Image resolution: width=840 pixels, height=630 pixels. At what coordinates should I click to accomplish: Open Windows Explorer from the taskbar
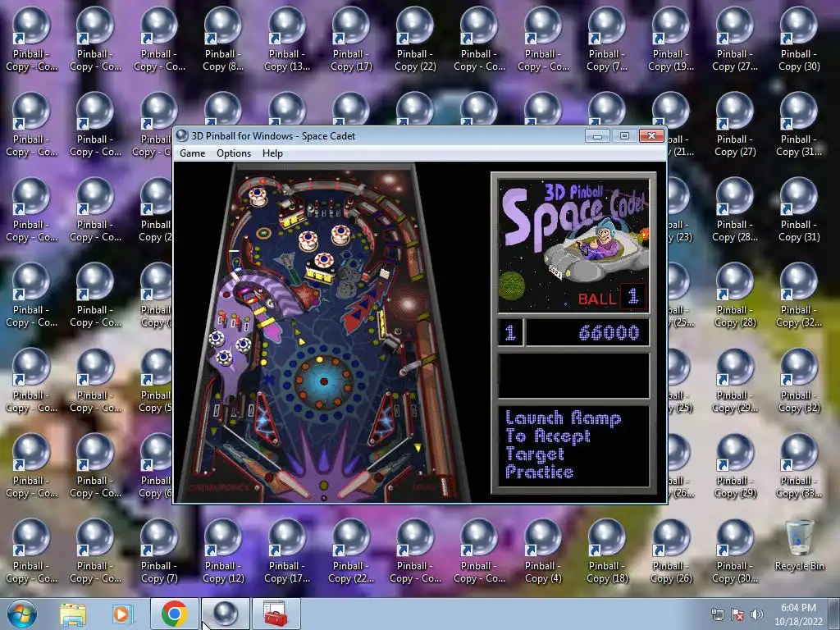pos(73,614)
